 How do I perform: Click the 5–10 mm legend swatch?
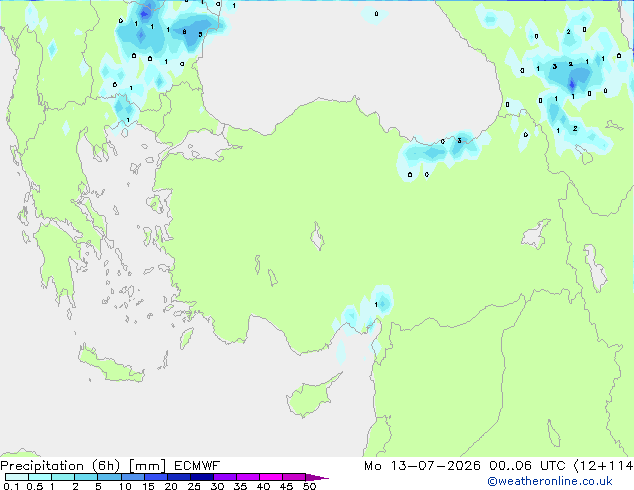[109, 477]
